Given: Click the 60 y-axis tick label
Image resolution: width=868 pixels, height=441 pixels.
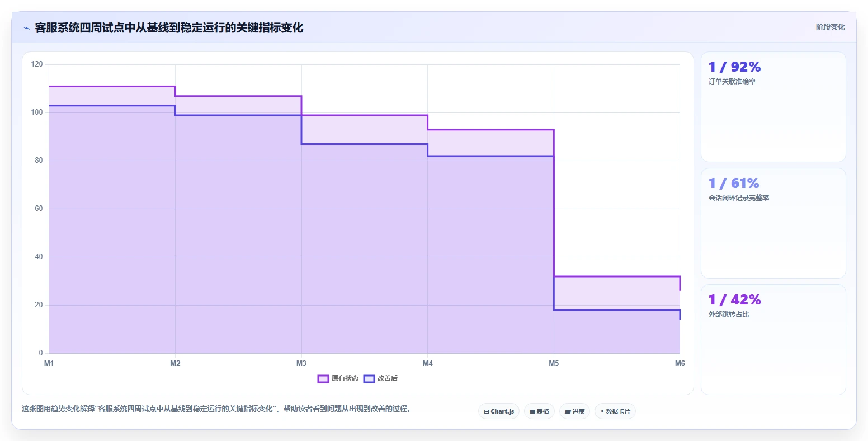Looking at the screenshot, I should (39, 209).
